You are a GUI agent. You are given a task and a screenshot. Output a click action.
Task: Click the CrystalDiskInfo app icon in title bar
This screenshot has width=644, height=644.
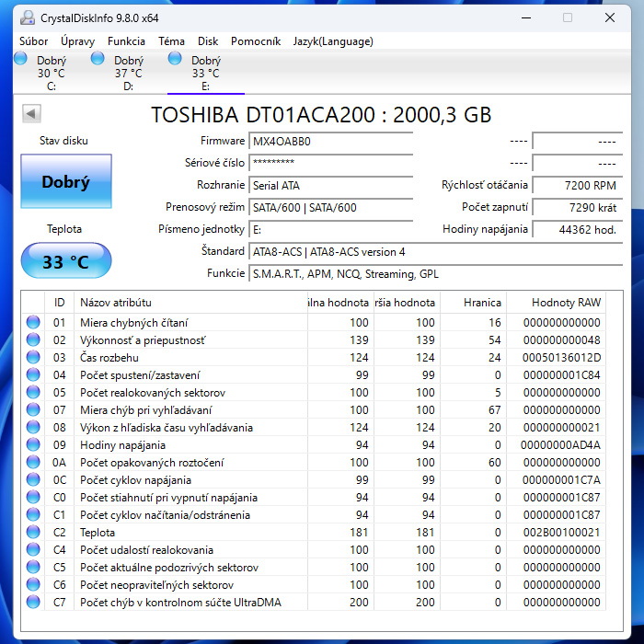coord(27,17)
